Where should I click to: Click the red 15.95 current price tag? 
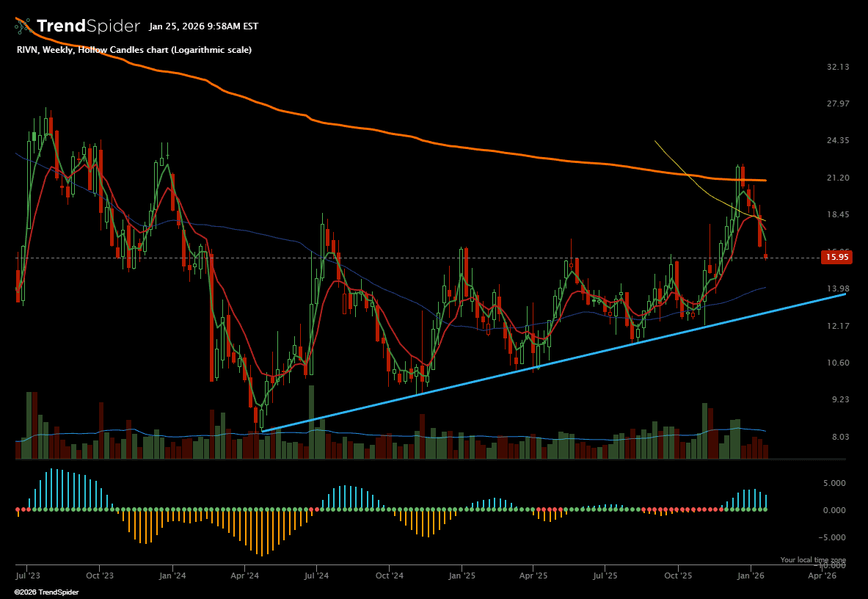point(838,257)
